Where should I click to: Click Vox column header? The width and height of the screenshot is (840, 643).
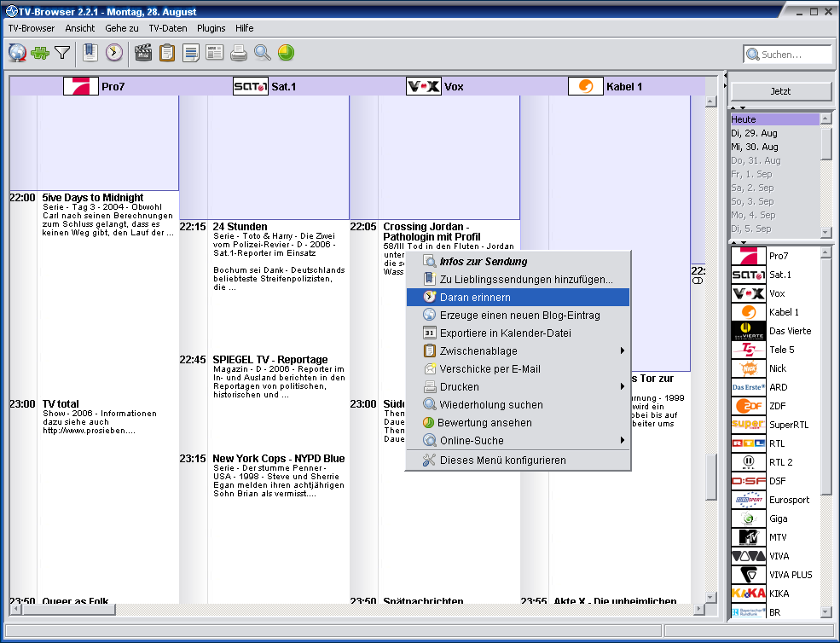(434, 86)
